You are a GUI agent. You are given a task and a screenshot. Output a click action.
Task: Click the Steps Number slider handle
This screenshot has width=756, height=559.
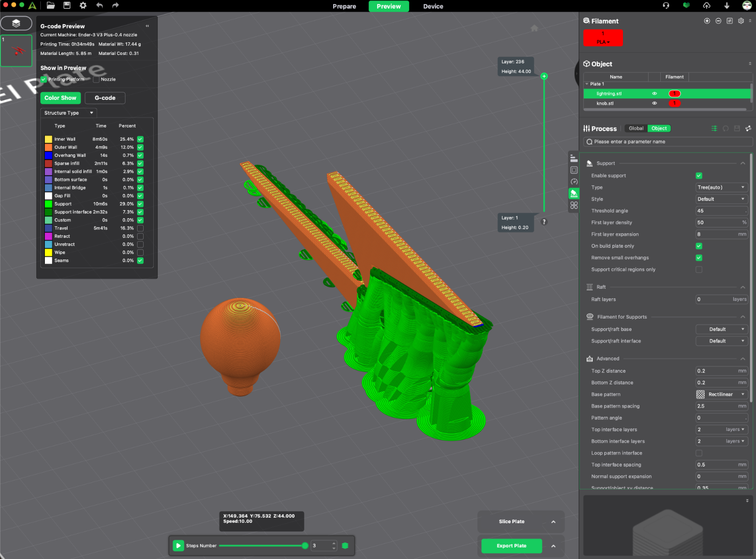click(x=305, y=546)
